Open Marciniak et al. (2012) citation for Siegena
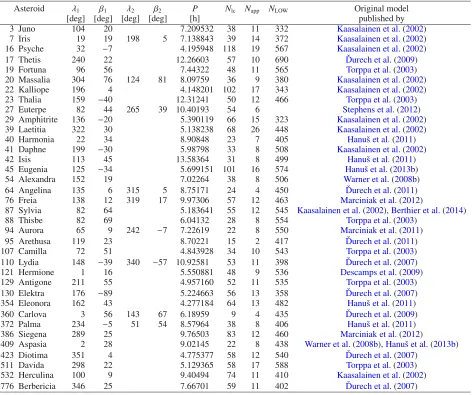The image size is (472, 395). pos(381,334)
